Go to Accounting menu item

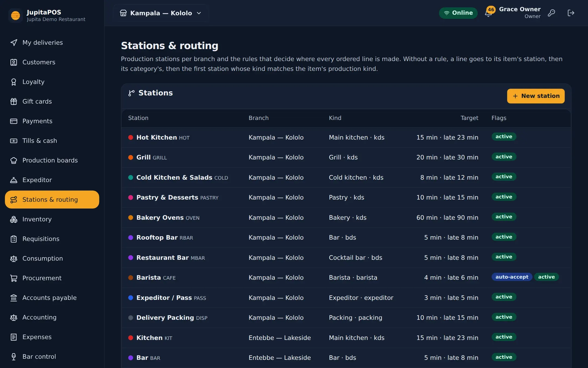52,317
